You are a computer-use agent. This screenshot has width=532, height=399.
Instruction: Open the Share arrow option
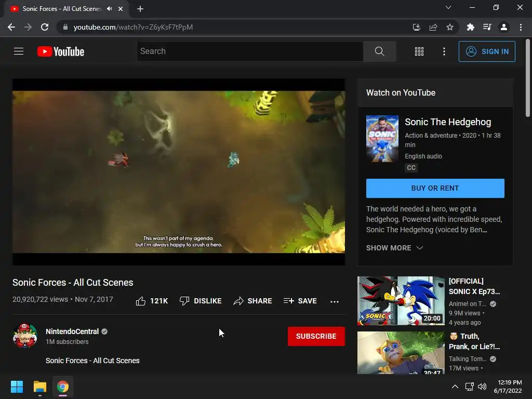[238, 301]
